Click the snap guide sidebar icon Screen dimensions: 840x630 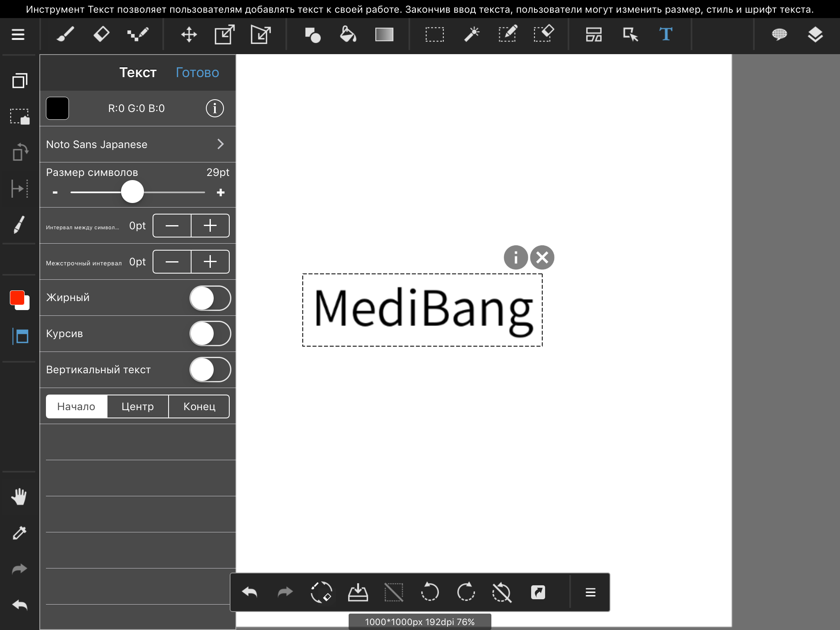[20, 188]
